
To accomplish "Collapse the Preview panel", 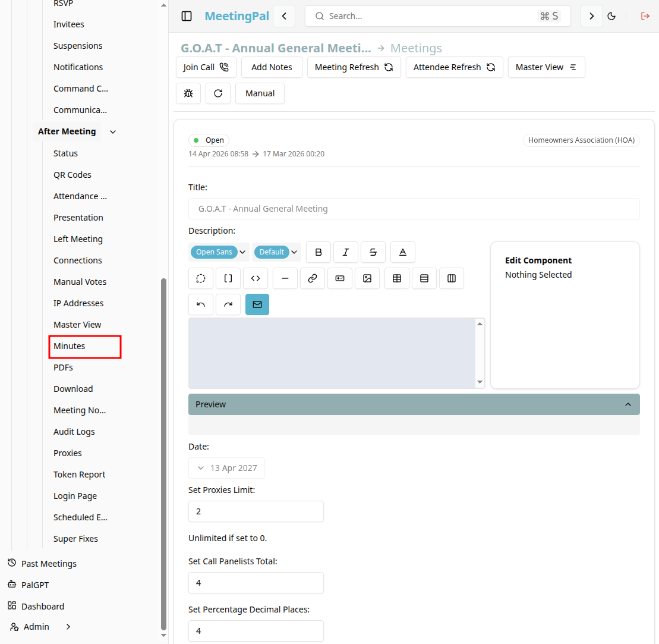I will pos(414,404).
